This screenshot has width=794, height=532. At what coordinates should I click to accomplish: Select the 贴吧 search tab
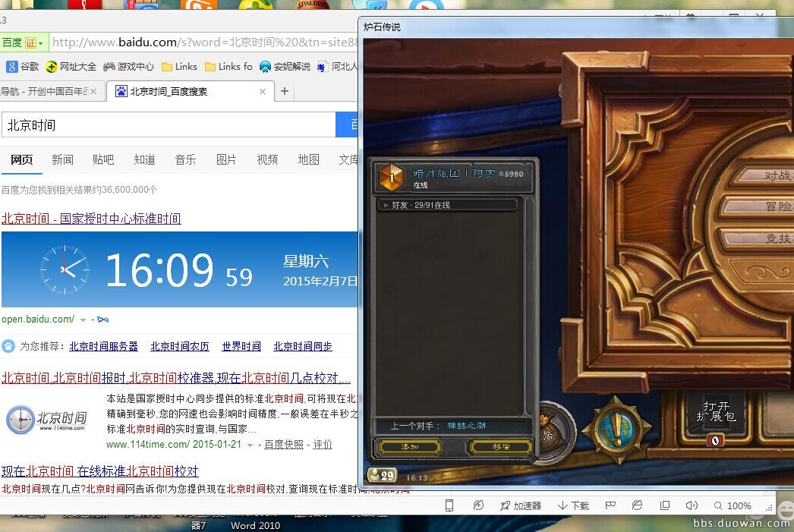pyautogui.click(x=103, y=159)
